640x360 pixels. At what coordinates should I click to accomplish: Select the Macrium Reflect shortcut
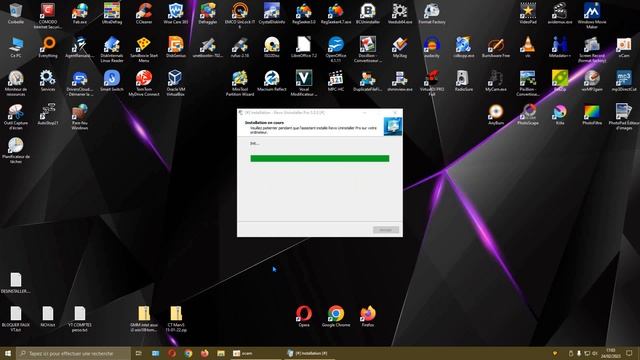point(272,80)
